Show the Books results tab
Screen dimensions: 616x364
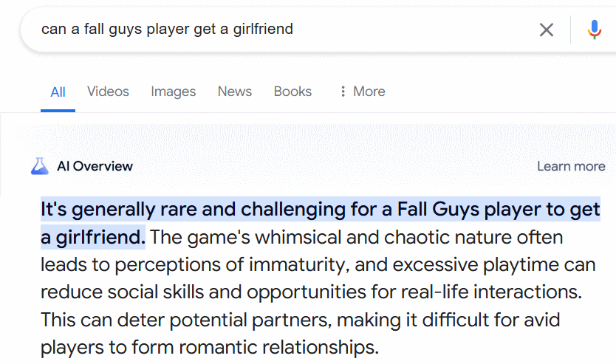tap(292, 92)
